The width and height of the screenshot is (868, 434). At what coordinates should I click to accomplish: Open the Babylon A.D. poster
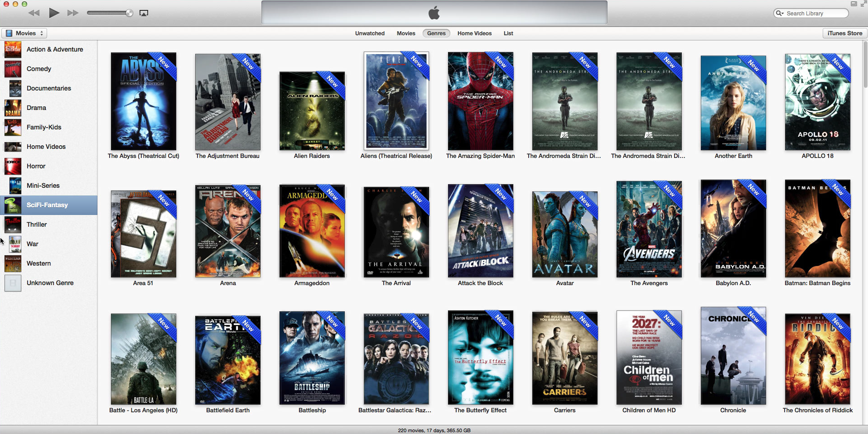(x=733, y=229)
